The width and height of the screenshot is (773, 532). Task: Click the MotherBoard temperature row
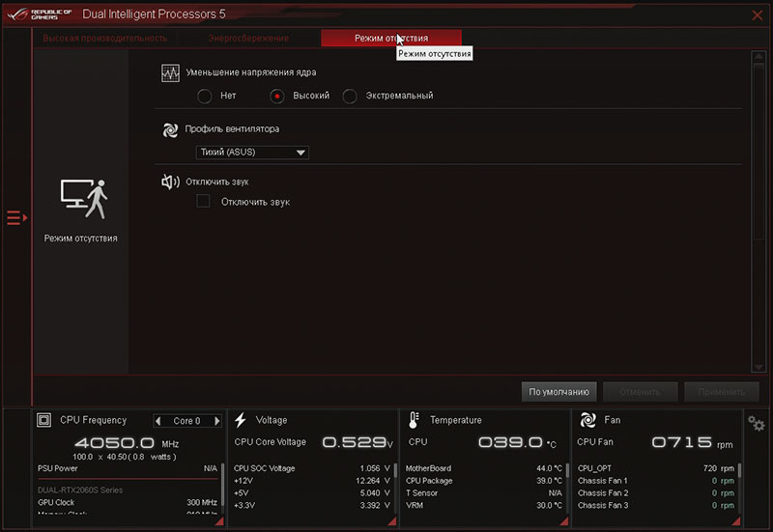tap(484, 468)
